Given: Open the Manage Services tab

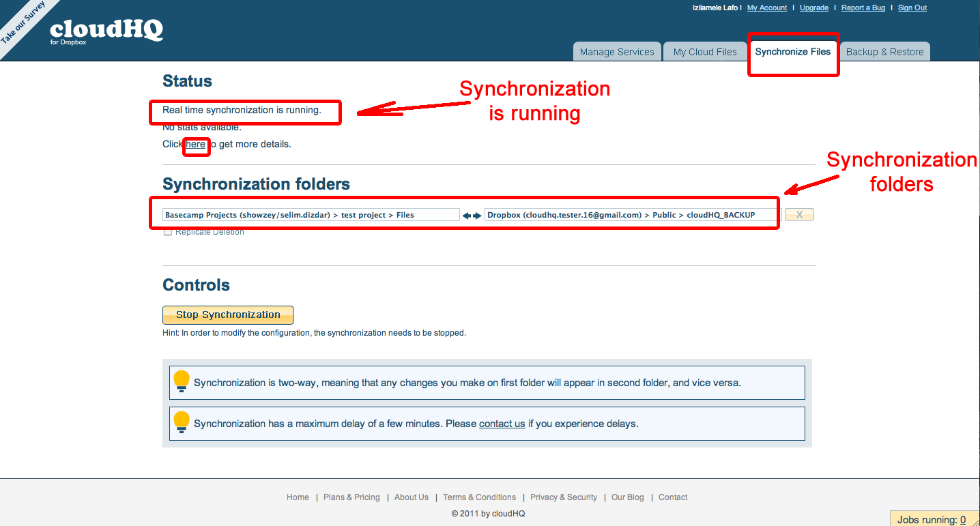Looking at the screenshot, I should (617, 52).
